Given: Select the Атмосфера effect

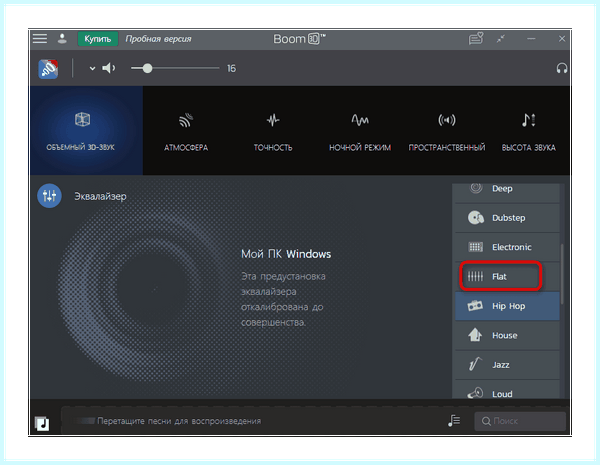Looking at the screenshot, I should click(186, 131).
